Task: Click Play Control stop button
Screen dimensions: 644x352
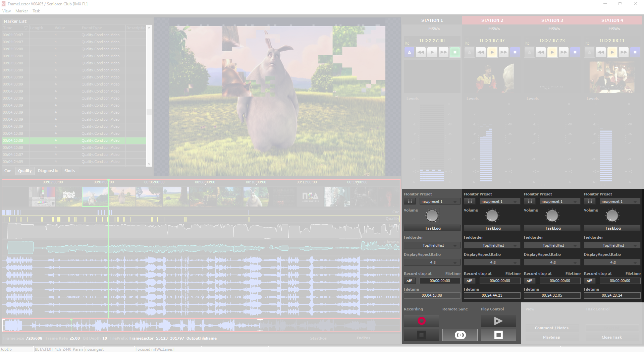Action: point(498,335)
